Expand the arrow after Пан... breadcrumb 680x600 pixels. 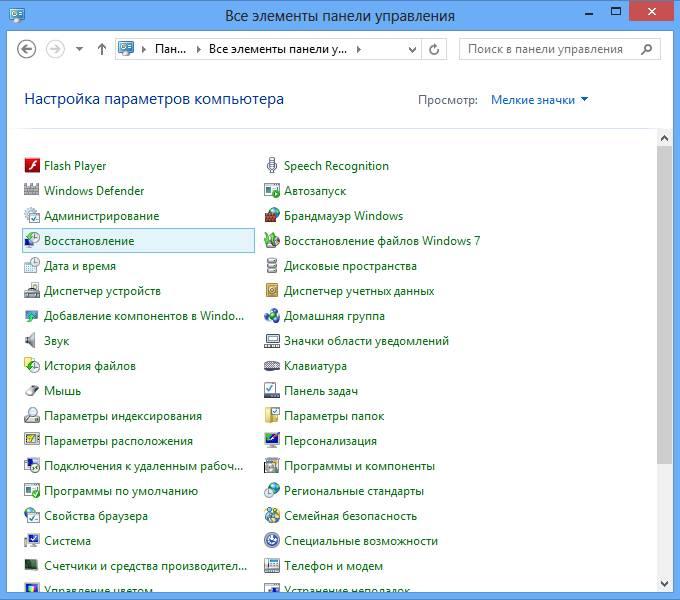click(199, 49)
